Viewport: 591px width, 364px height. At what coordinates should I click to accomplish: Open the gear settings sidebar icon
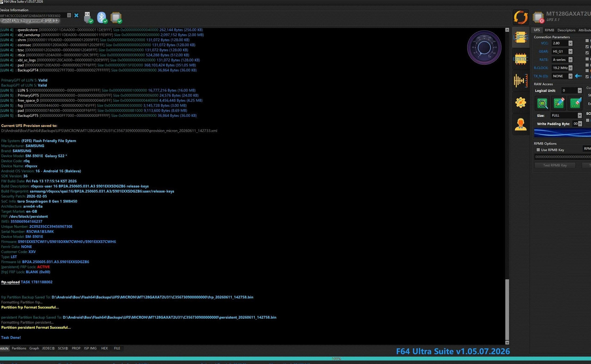(521, 103)
